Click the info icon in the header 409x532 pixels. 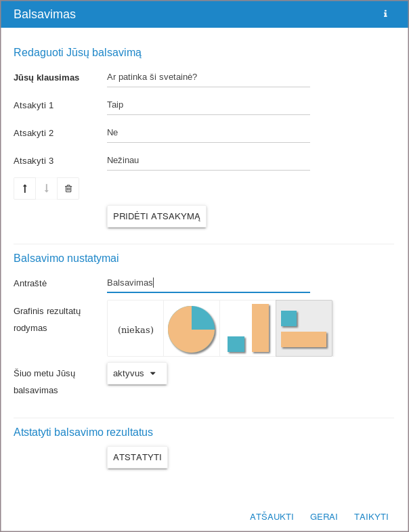tap(385, 14)
